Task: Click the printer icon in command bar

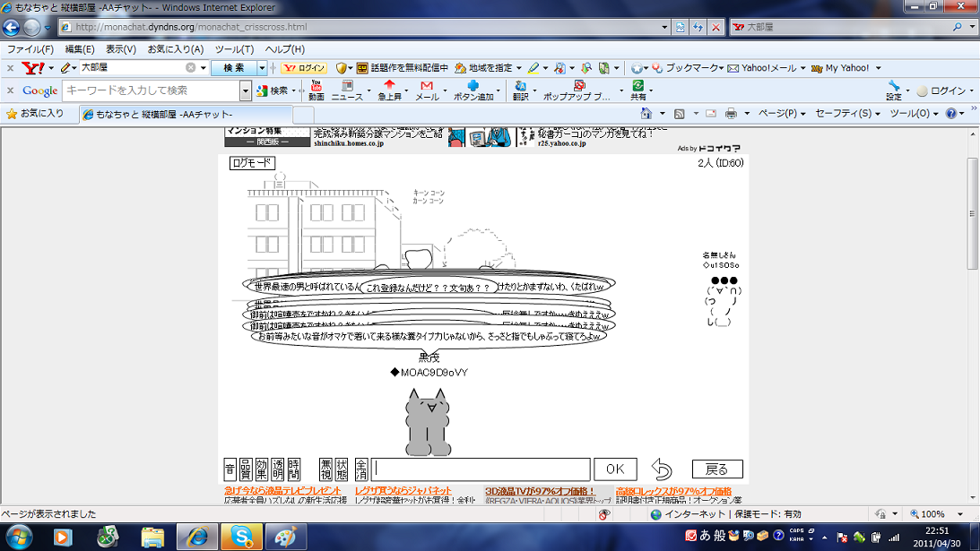Action: tap(731, 114)
